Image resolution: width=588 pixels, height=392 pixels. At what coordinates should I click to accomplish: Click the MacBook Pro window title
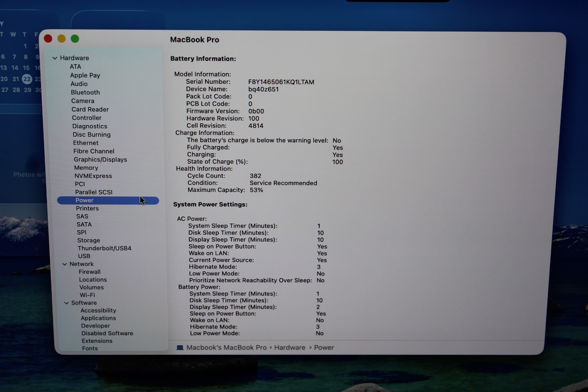click(194, 40)
